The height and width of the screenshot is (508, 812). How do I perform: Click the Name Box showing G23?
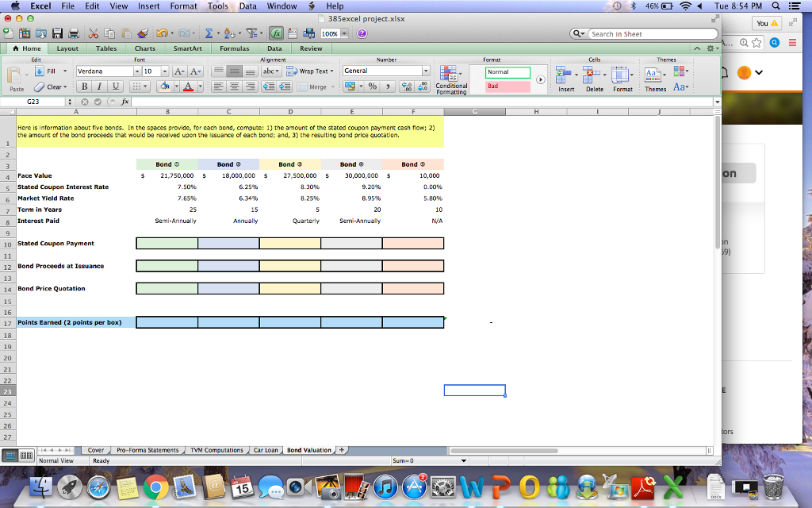tap(33, 102)
